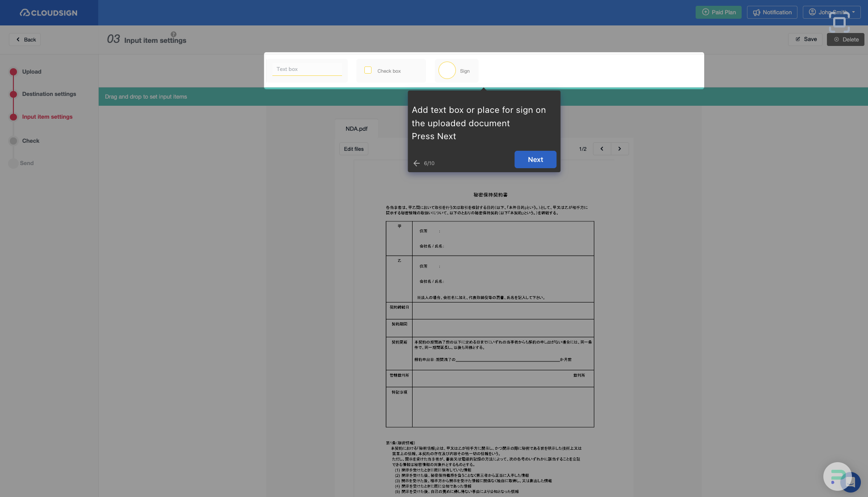
Task: Open the Notification panel
Action: pos(772,12)
